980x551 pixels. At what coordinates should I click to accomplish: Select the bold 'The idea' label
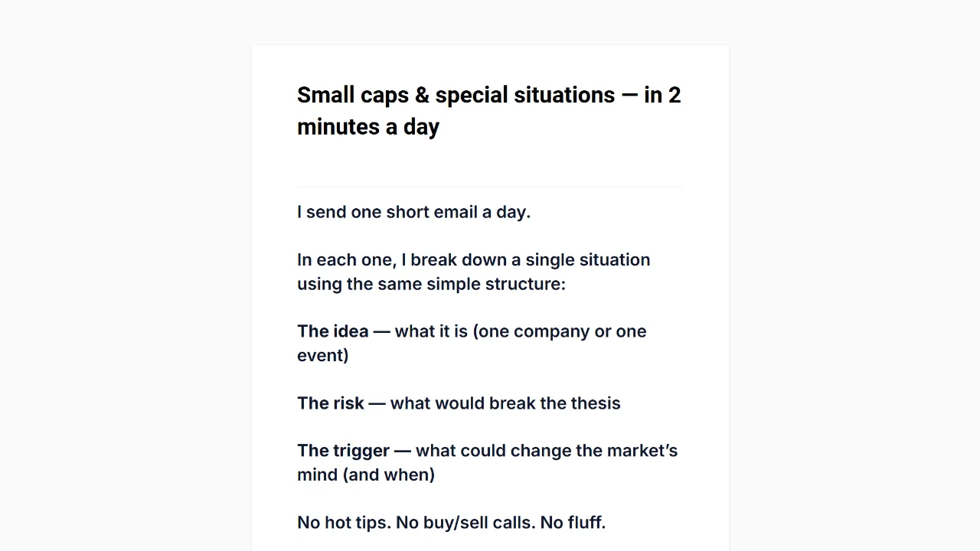point(333,331)
